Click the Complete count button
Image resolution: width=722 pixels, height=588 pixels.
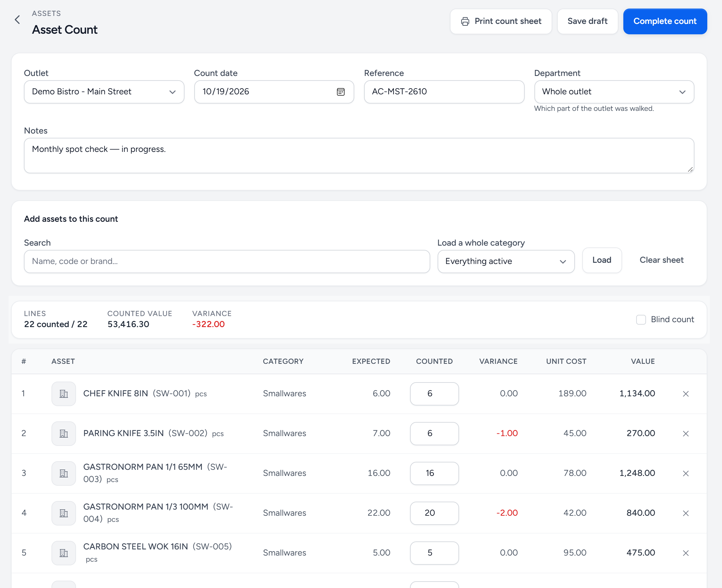pyautogui.click(x=665, y=21)
